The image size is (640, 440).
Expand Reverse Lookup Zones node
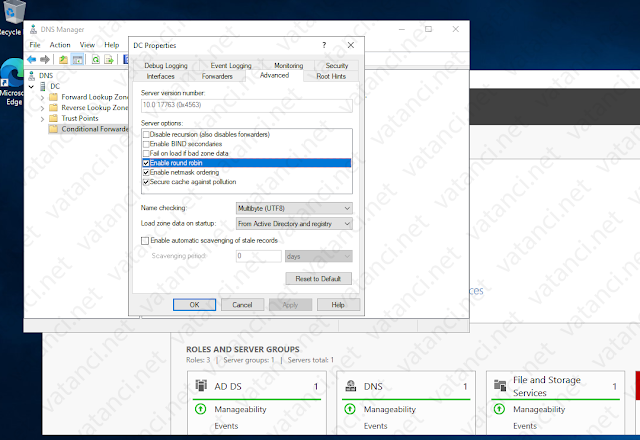click(42, 108)
